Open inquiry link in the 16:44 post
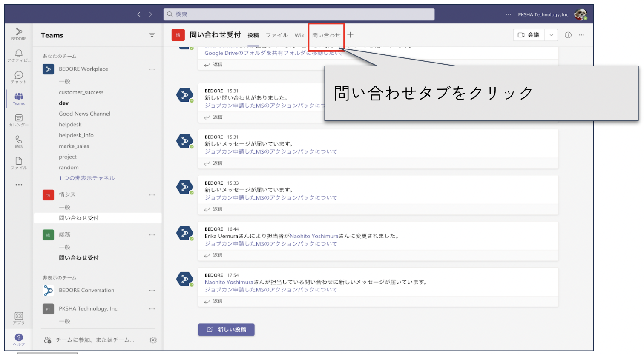644x354 pixels. point(271,244)
